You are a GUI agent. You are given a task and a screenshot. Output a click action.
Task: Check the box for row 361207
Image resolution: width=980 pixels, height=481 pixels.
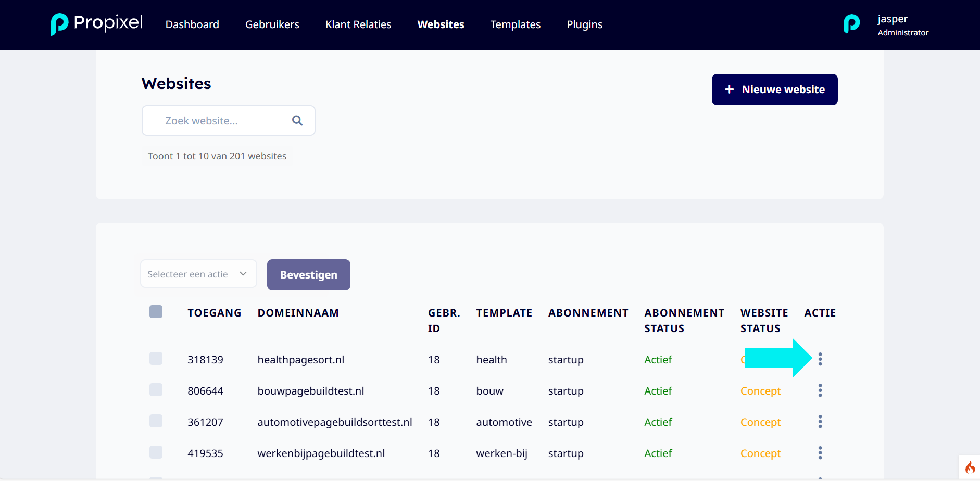[x=156, y=421]
